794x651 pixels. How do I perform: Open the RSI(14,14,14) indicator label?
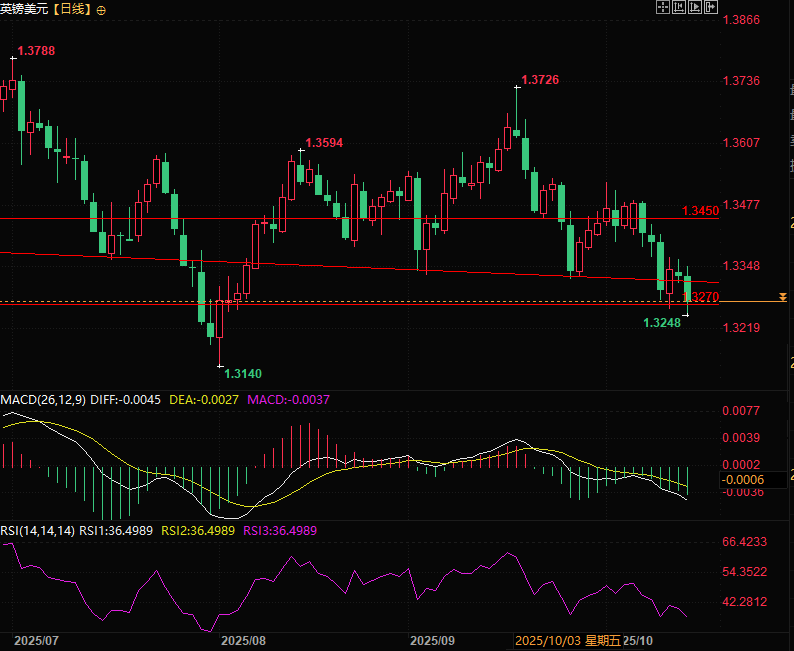coord(38,530)
